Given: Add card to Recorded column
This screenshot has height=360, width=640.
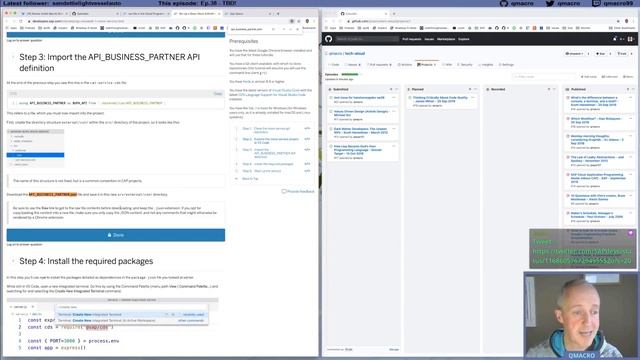Looking at the screenshot, I should tap(549, 89).
